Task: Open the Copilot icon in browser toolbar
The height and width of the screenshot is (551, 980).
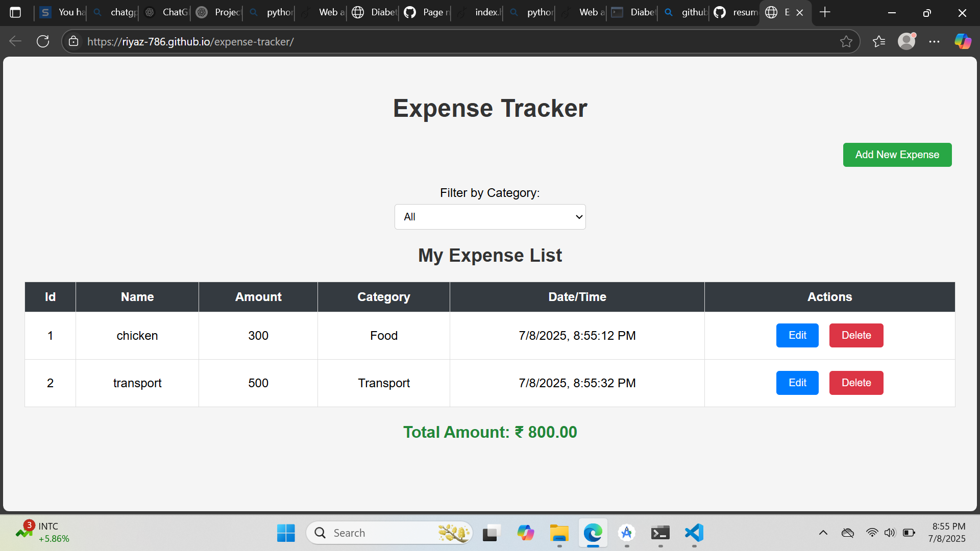Action: 963,41
